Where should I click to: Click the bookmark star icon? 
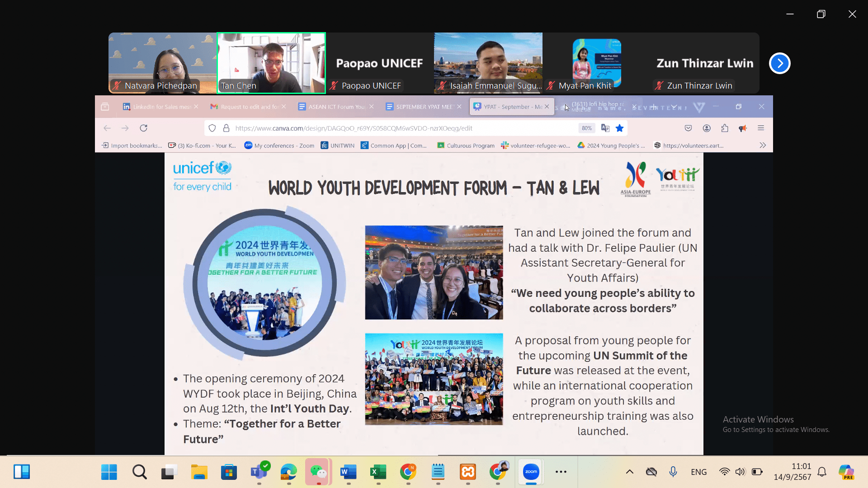click(619, 128)
